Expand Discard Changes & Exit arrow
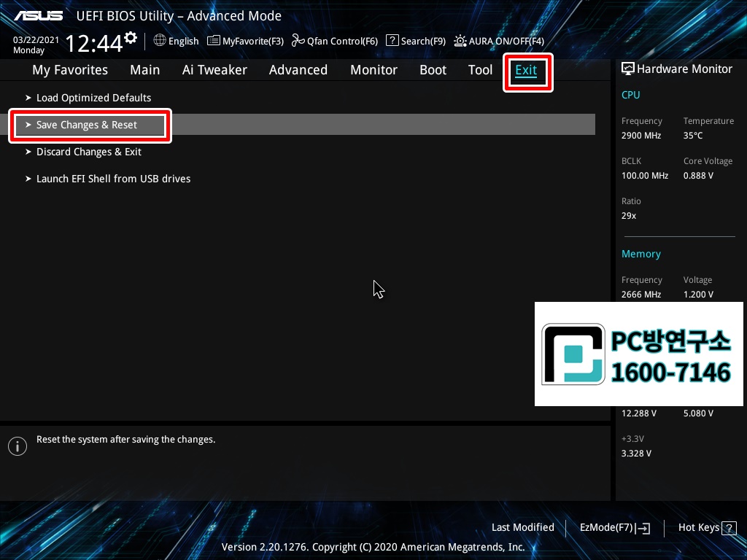 coord(28,152)
